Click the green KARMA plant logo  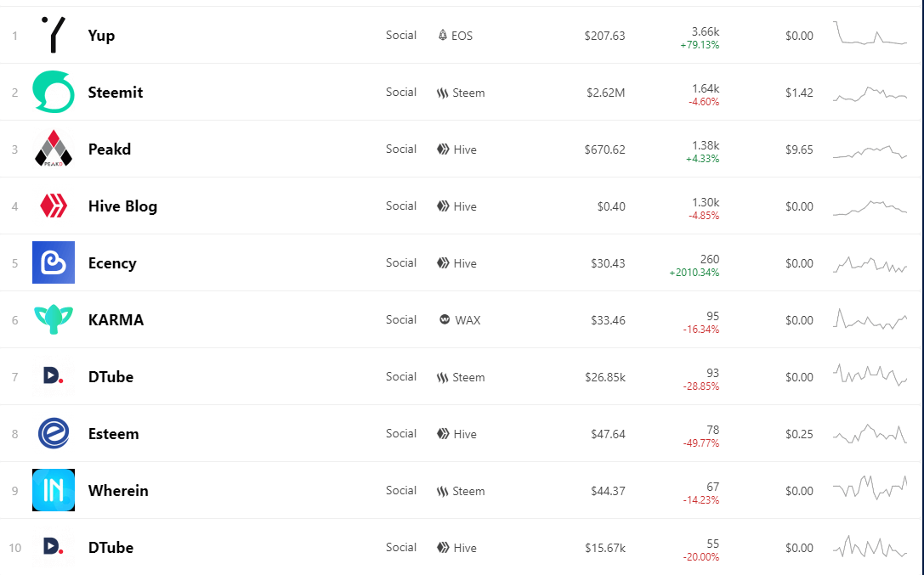pos(53,319)
